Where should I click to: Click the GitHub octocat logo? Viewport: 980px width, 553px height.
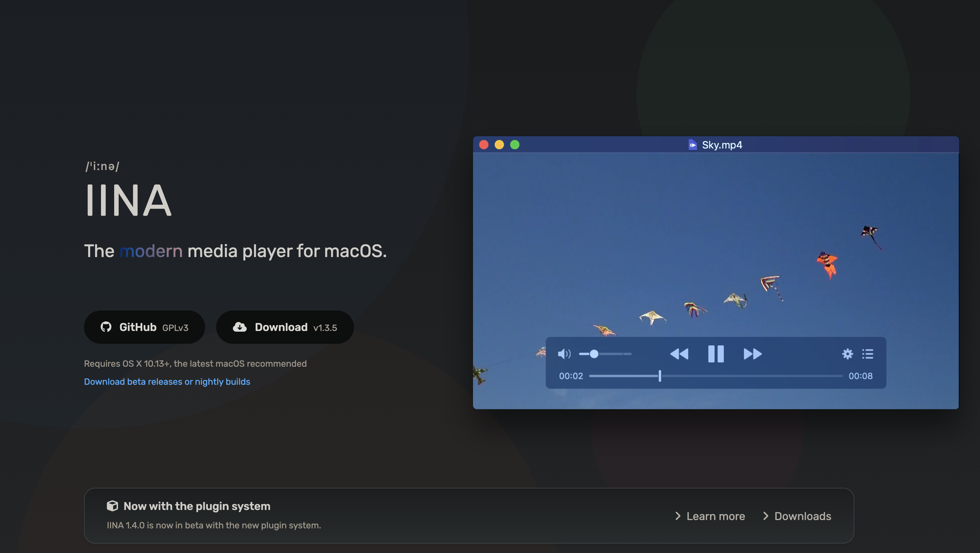pos(106,327)
